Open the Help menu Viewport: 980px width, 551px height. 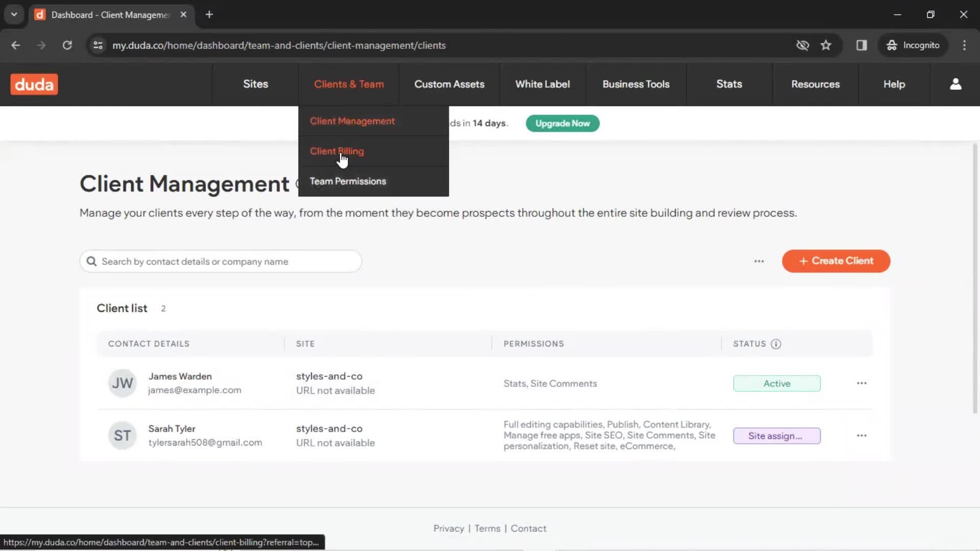click(x=894, y=84)
